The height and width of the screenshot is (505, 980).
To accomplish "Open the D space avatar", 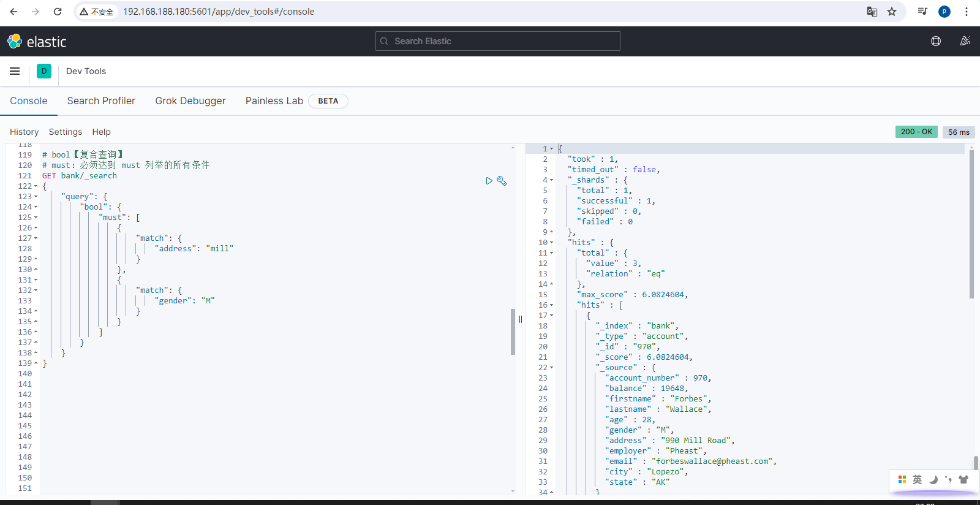I will pos(44,71).
